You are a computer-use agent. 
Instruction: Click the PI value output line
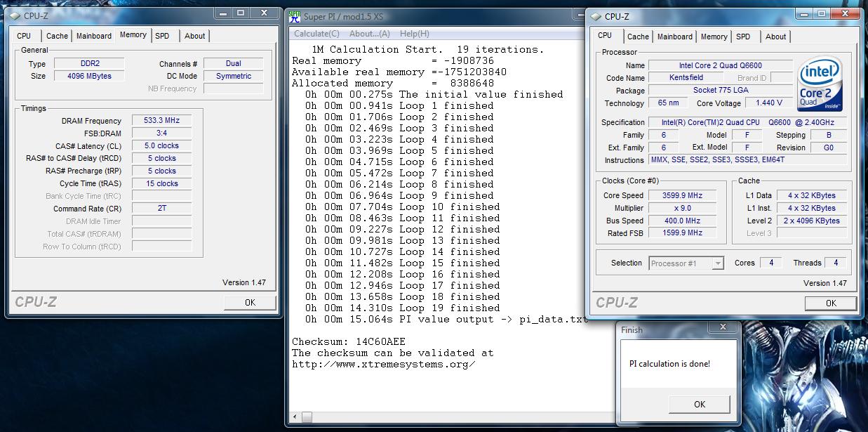tap(446, 319)
